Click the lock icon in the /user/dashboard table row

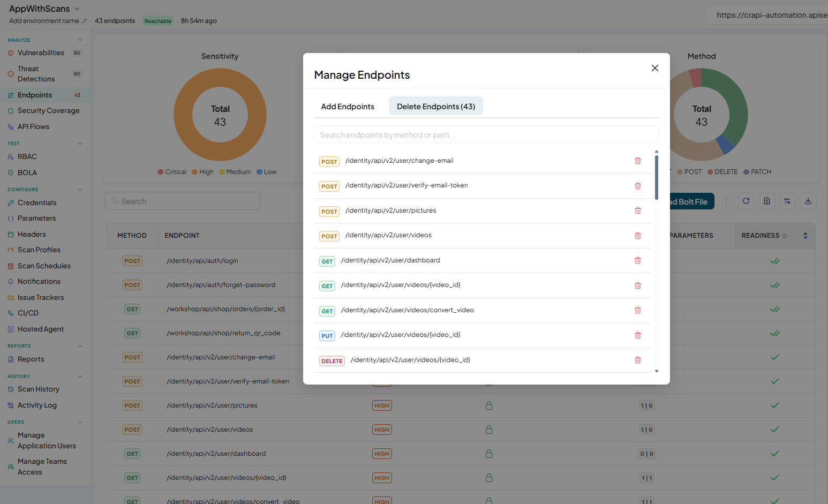489,454
